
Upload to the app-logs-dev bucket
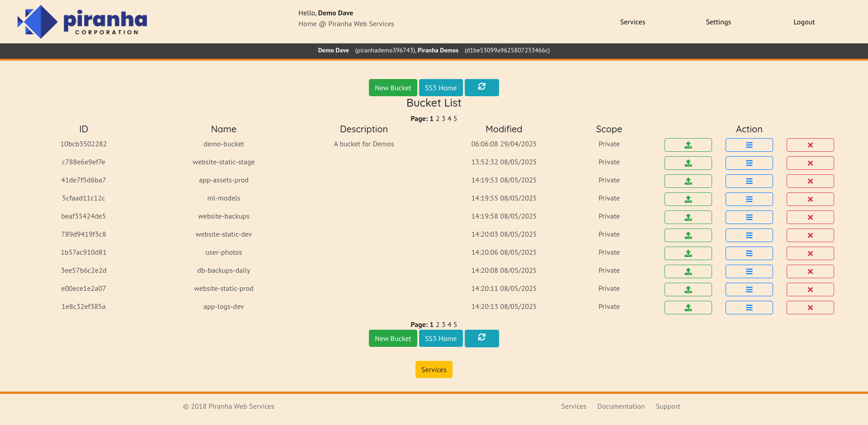(x=688, y=308)
